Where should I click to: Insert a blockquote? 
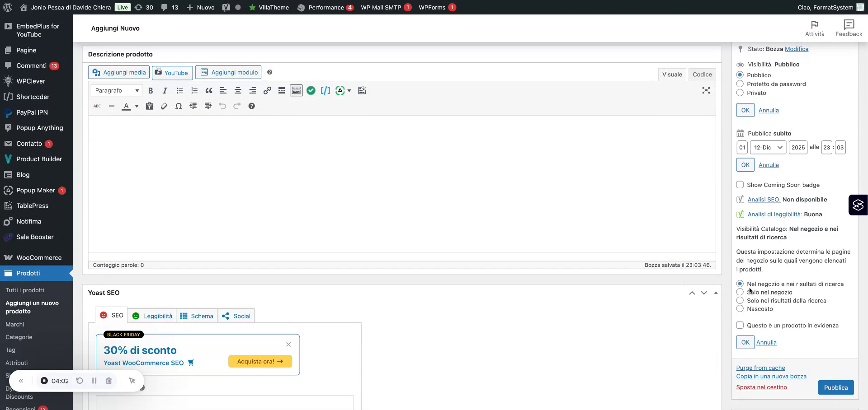(208, 90)
